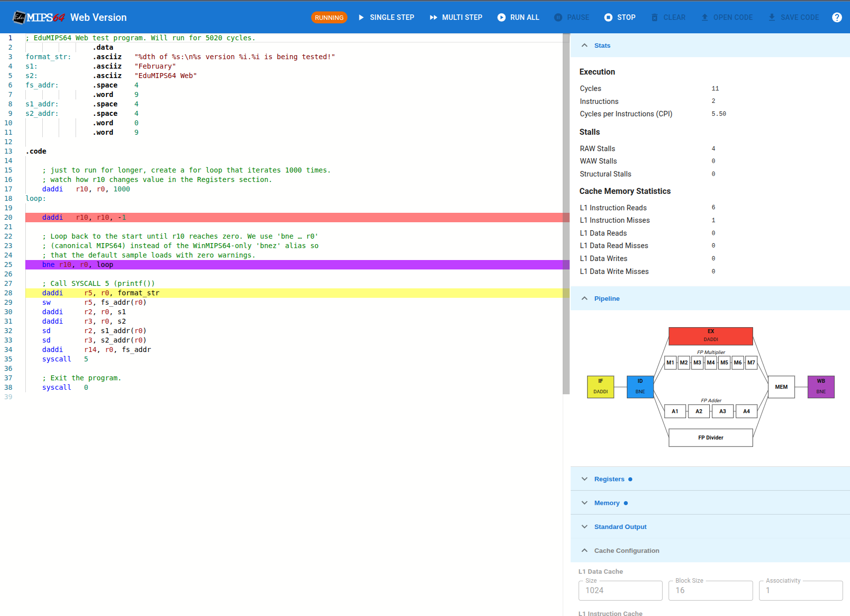Image resolution: width=850 pixels, height=616 pixels.
Task: Click the Run All play-circle icon
Action: click(502, 17)
